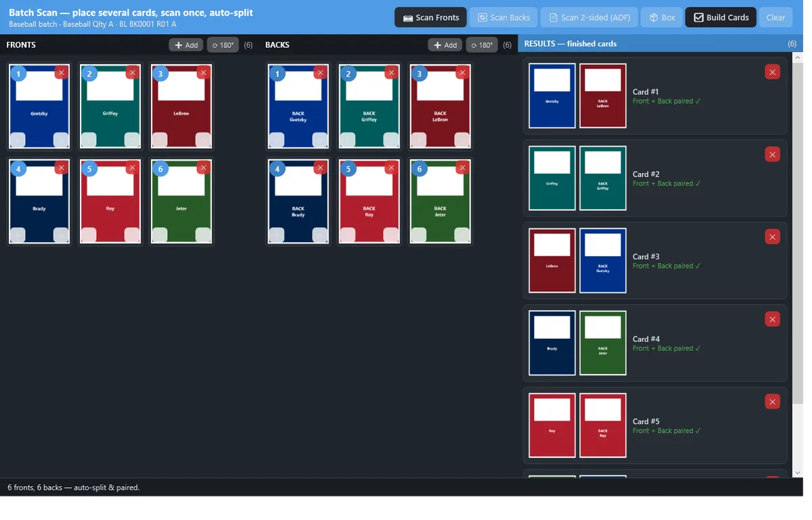
Task: Delete Card #3 from results
Action: pos(781,239)
